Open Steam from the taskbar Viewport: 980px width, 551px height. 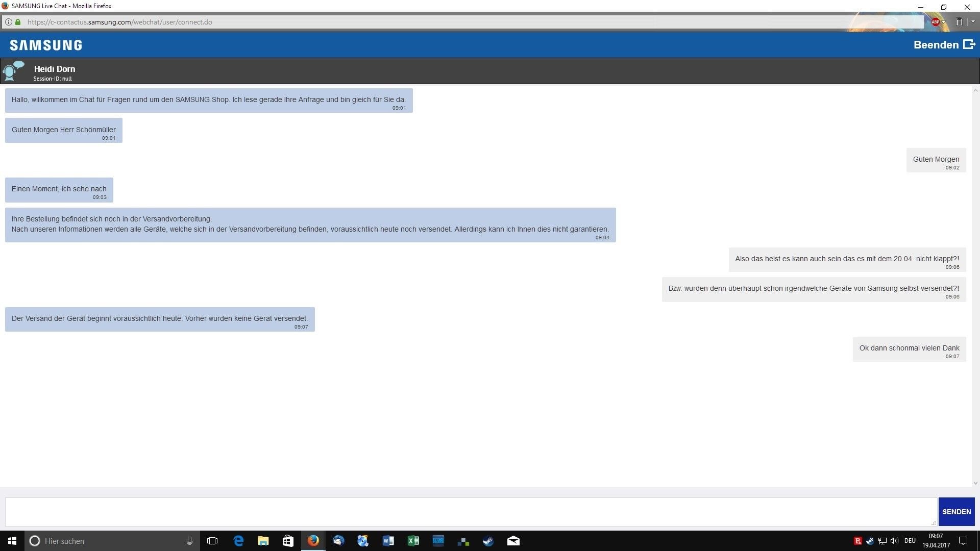click(488, 541)
